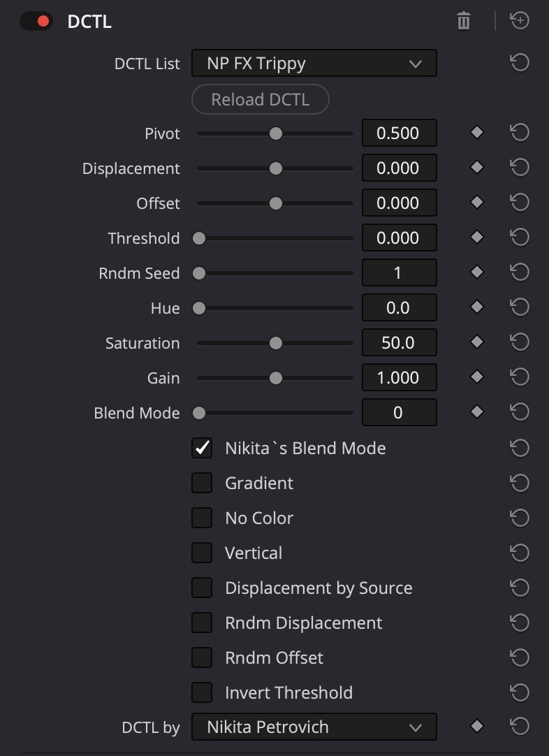Tick the Invert Threshold checkbox
This screenshot has width=549, height=756.
202,692
